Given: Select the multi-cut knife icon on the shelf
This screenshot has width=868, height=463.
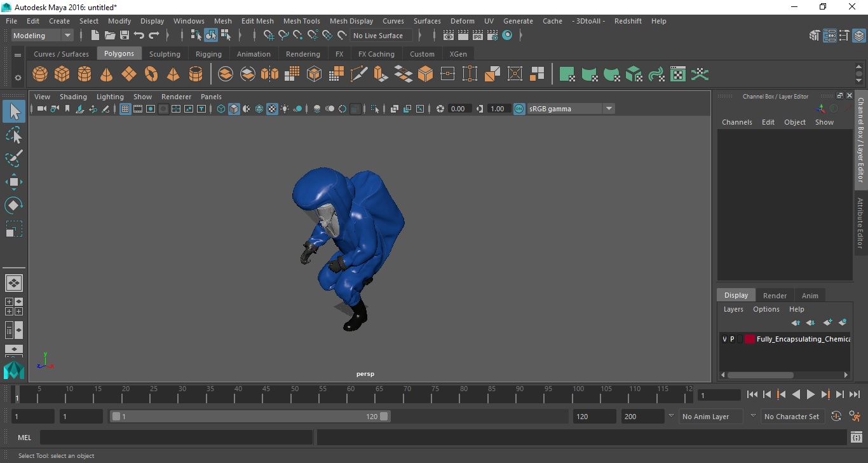Looking at the screenshot, I should click(x=359, y=74).
